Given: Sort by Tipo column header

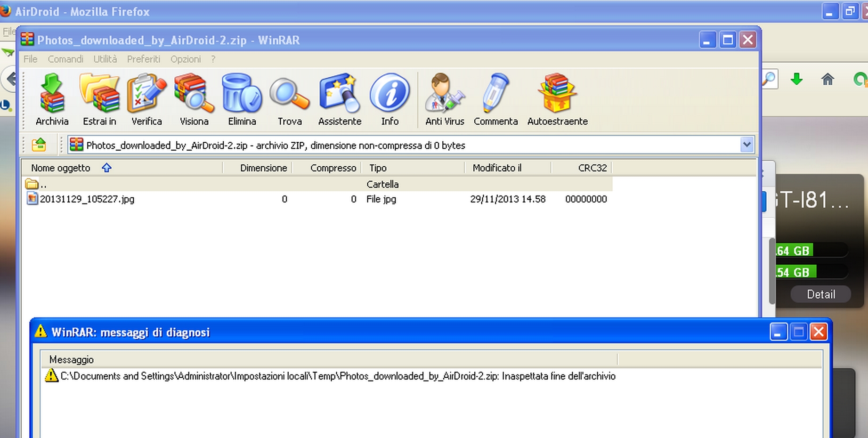Looking at the screenshot, I should pyautogui.click(x=413, y=168).
